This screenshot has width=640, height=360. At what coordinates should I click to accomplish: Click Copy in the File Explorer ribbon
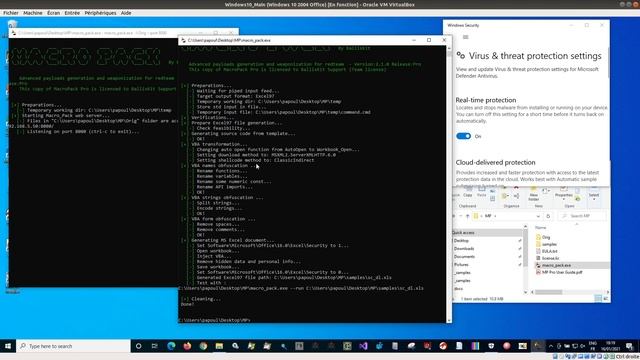[468, 192]
